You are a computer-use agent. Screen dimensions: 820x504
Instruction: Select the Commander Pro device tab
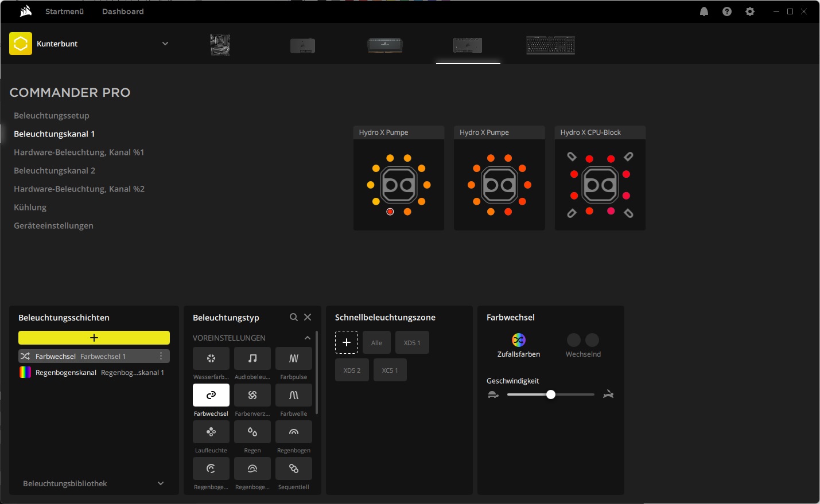coord(468,45)
